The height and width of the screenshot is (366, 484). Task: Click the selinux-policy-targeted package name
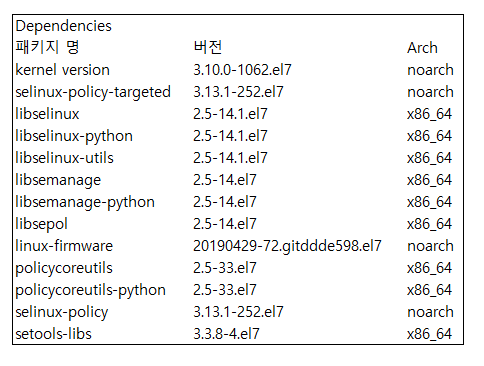click(93, 92)
